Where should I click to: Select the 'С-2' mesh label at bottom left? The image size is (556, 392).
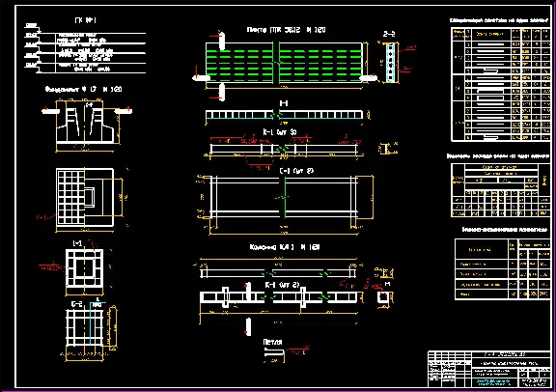(x=77, y=304)
